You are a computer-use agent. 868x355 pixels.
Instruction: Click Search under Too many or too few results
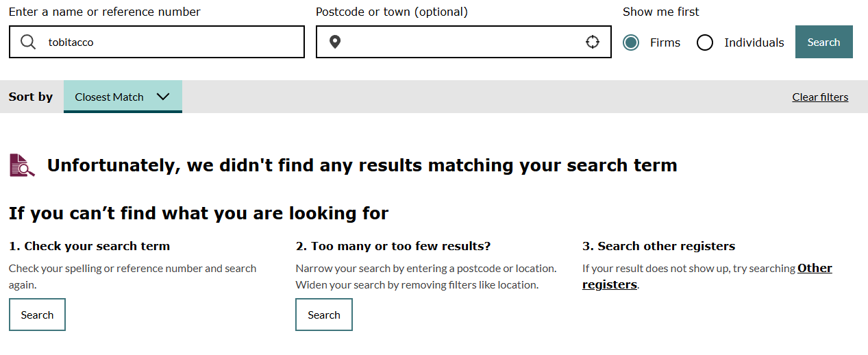point(324,315)
